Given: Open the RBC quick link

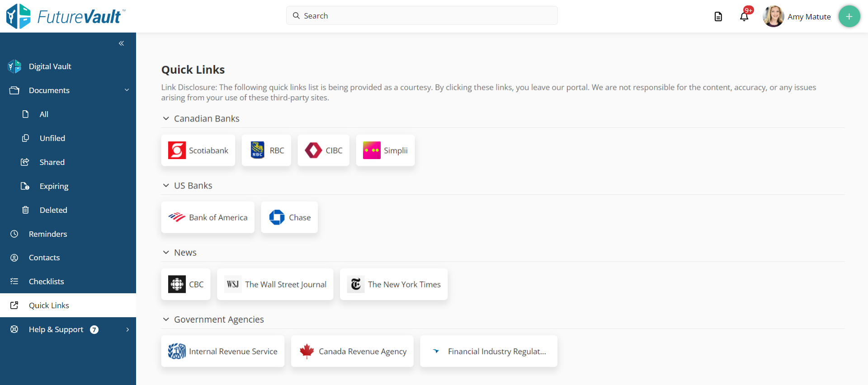Looking at the screenshot, I should pos(266,150).
